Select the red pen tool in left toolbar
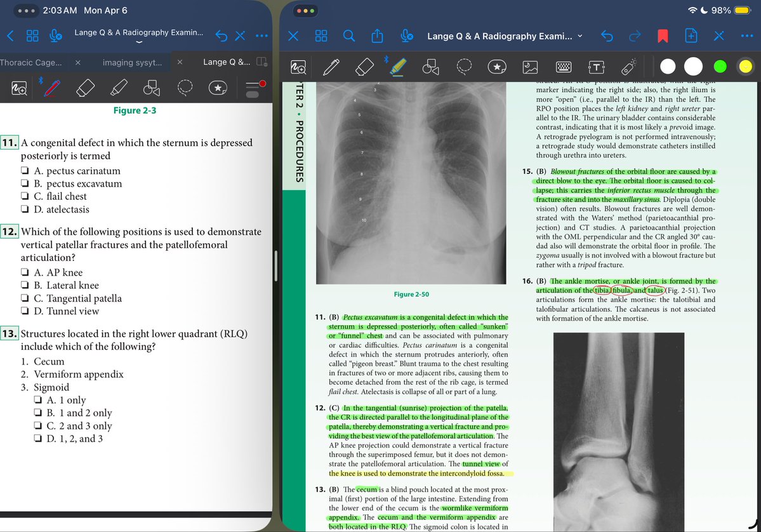 coord(52,88)
